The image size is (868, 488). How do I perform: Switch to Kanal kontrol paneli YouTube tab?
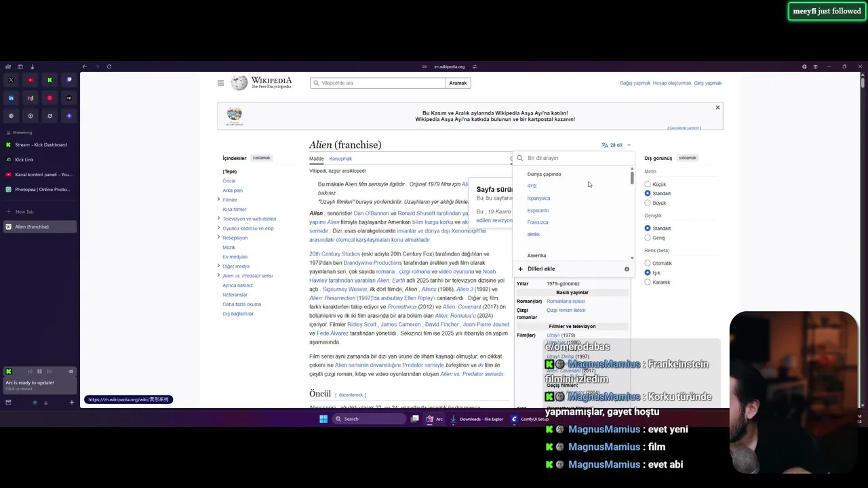pos(39,174)
